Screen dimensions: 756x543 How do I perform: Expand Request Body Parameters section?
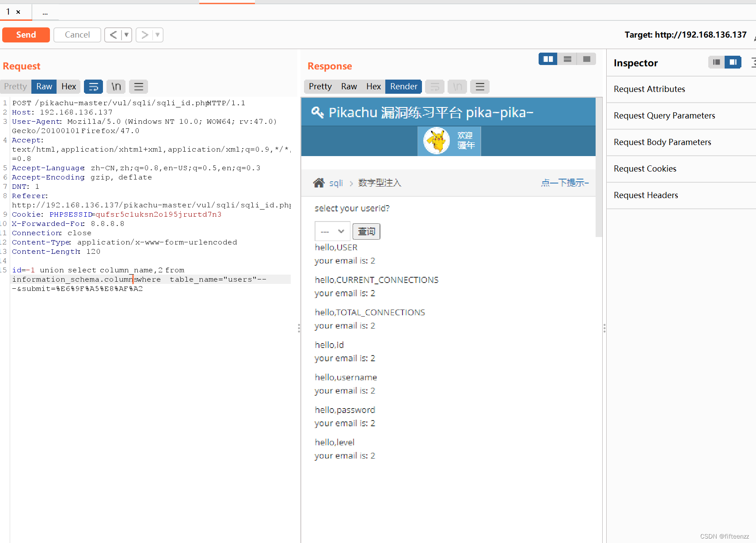tap(681, 142)
